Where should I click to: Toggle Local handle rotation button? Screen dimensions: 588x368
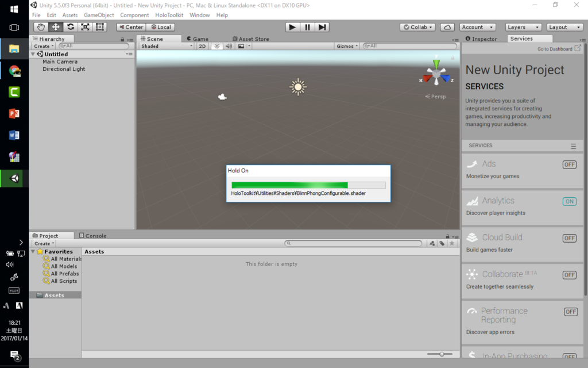pyautogui.click(x=161, y=27)
